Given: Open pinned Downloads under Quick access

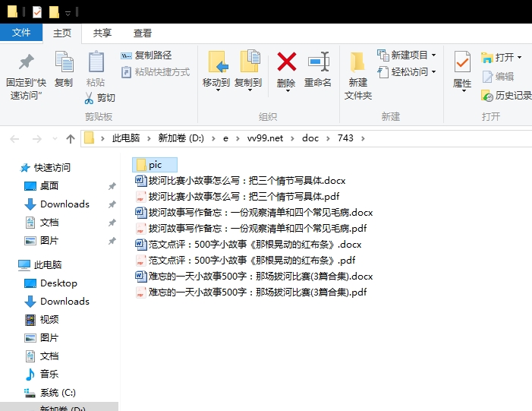Looking at the screenshot, I should 57,204.
